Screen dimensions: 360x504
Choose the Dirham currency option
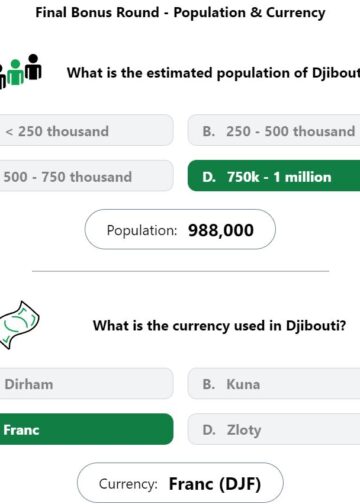pos(86,384)
